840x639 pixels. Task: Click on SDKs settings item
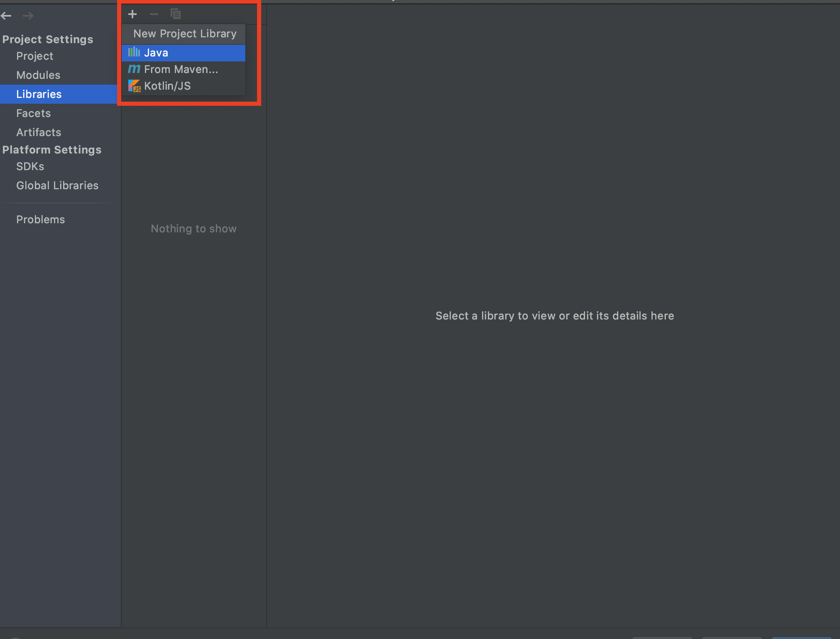(x=29, y=166)
